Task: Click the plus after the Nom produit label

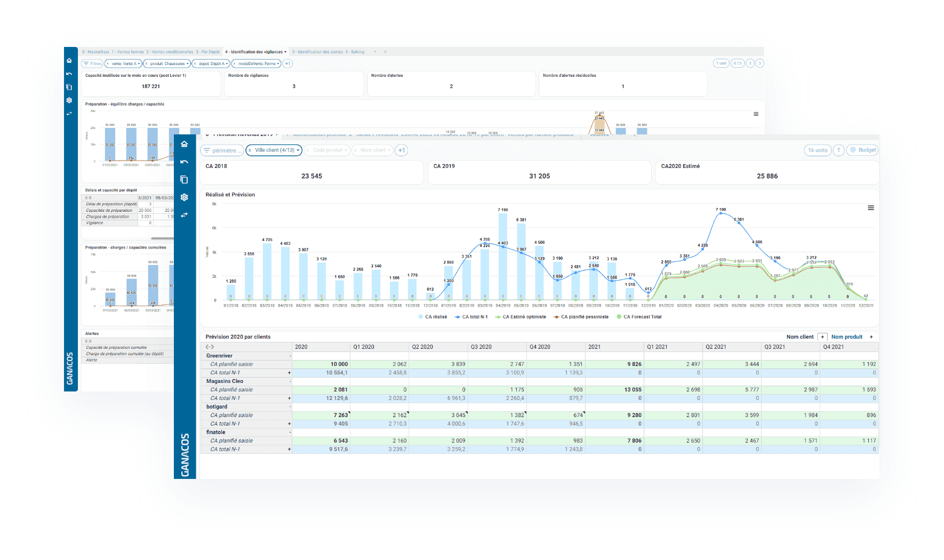Action: (x=871, y=337)
